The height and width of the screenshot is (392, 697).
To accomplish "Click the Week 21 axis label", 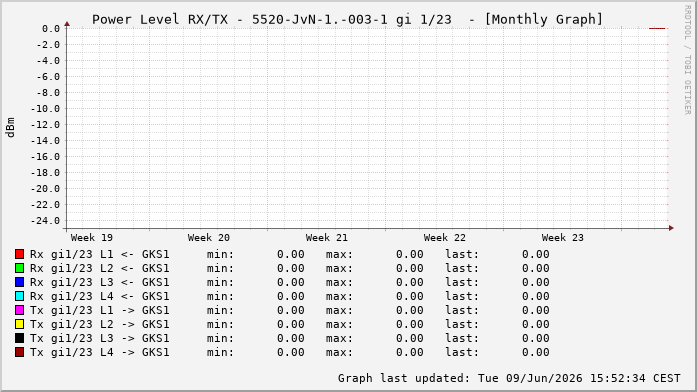I will [326, 238].
